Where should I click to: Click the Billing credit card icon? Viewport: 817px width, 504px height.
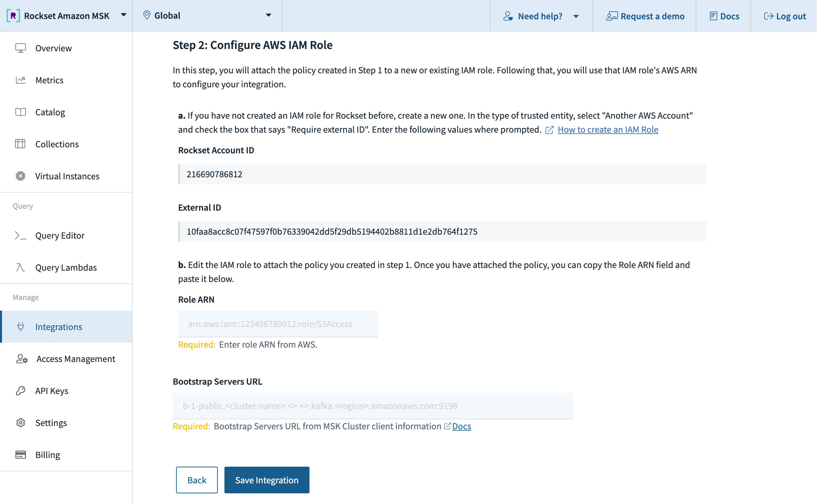point(20,455)
